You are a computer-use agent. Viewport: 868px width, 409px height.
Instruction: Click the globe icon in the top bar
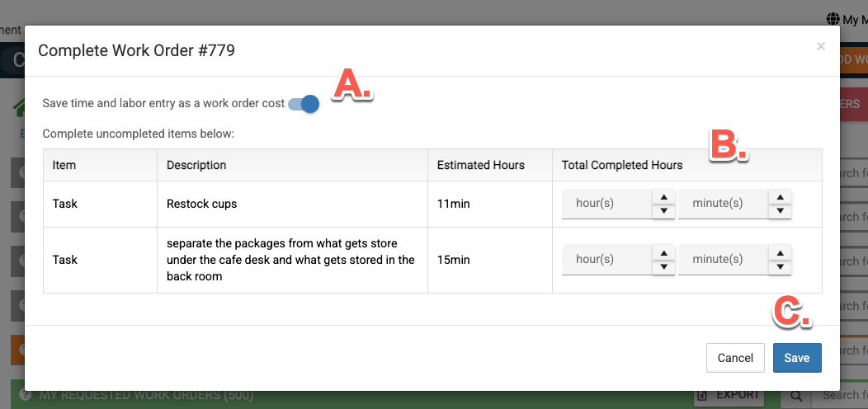pos(832,19)
